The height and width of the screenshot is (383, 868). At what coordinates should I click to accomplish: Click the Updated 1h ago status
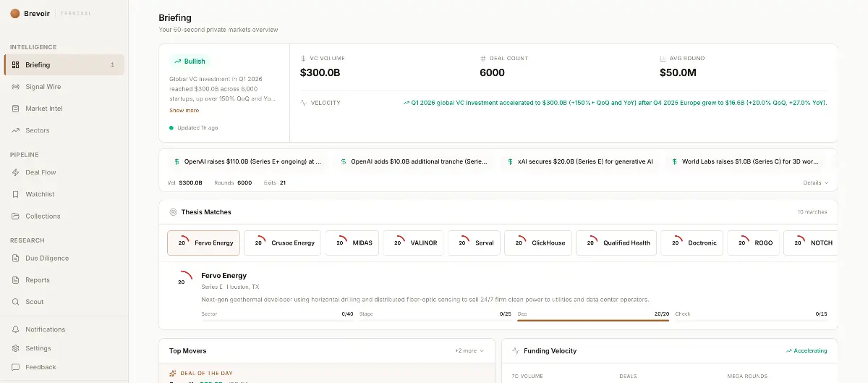coord(193,127)
